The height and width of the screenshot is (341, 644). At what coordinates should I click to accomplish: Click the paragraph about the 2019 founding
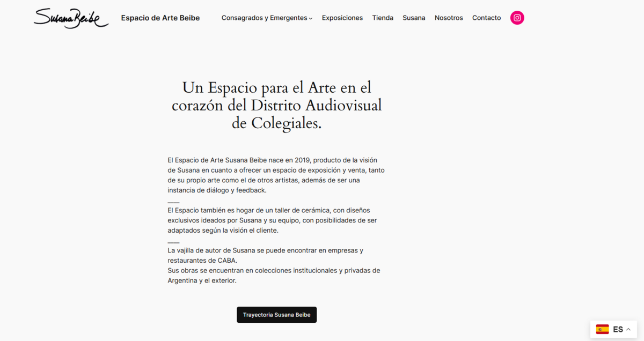276,175
